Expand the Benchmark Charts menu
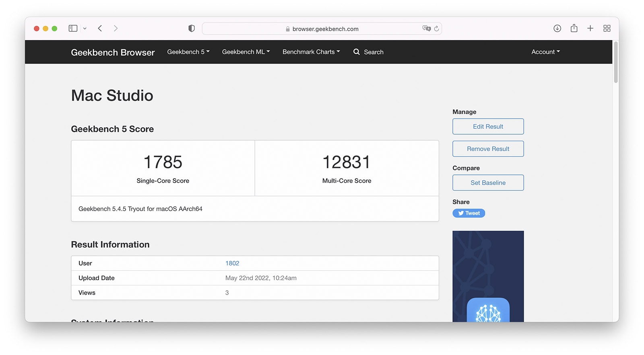 click(311, 52)
